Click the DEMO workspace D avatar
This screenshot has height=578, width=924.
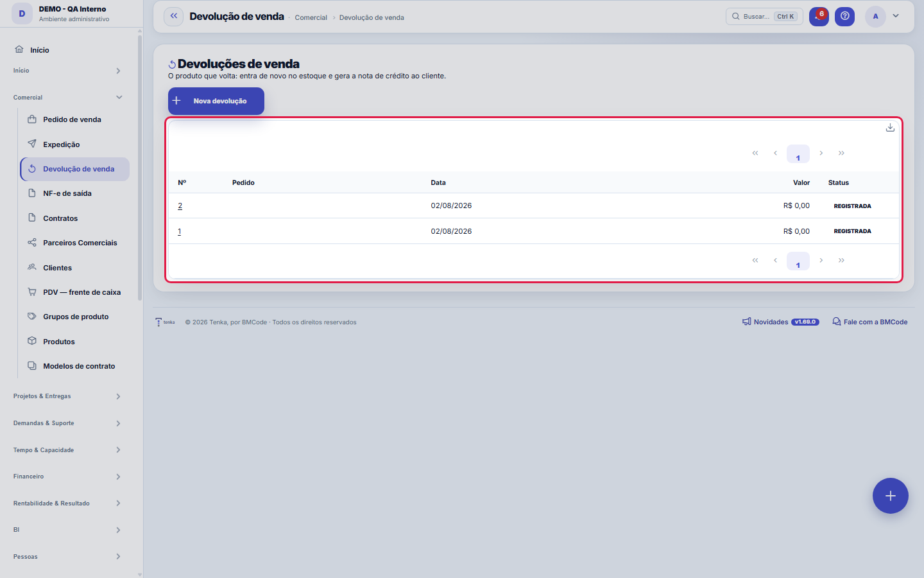[x=22, y=13]
